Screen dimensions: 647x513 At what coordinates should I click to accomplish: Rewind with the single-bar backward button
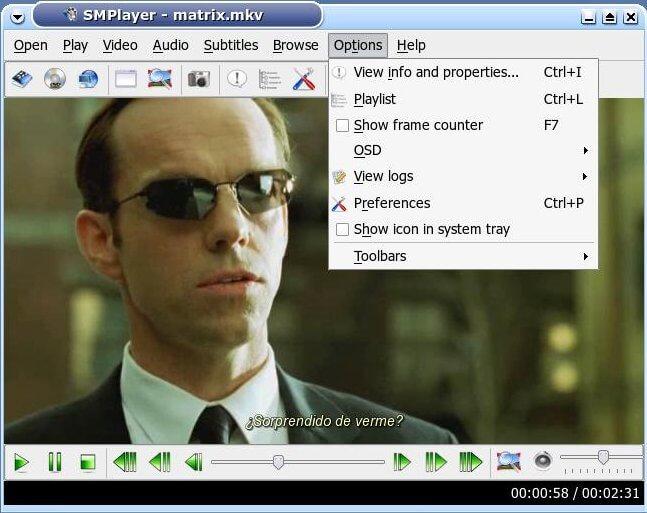tap(194, 462)
